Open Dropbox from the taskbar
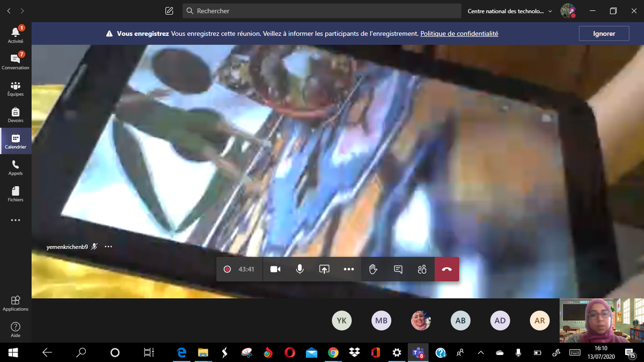The width and height of the screenshot is (644, 362). pyautogui.click(x=354, y=352)
